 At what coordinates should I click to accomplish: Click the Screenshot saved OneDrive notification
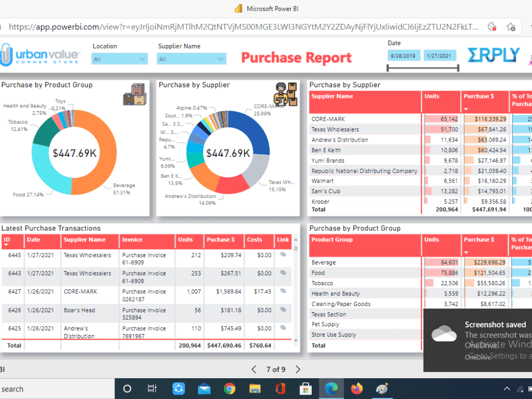[x=478, y=340]
